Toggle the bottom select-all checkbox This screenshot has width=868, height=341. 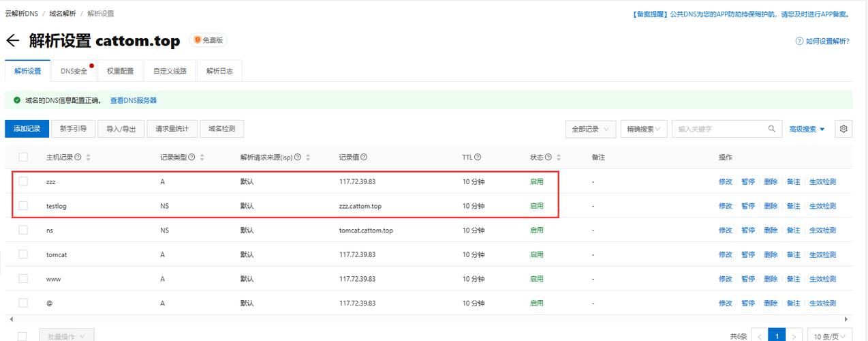(x=23, y=336)
